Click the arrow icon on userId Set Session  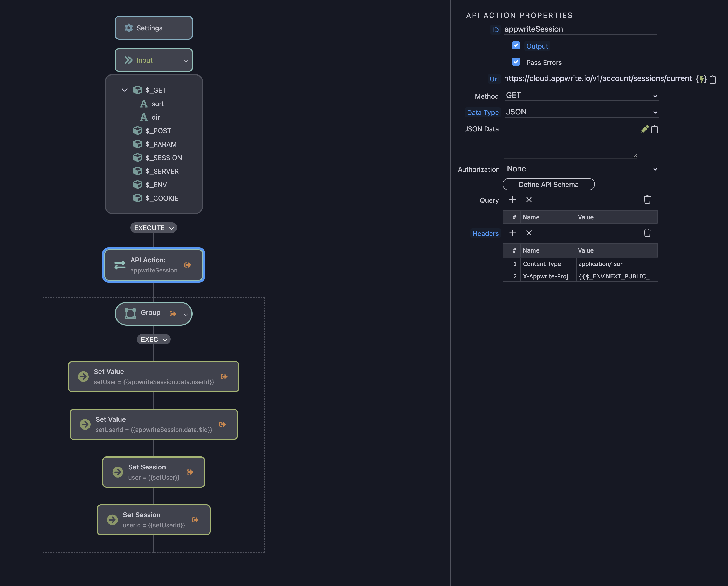pos(112,520)
